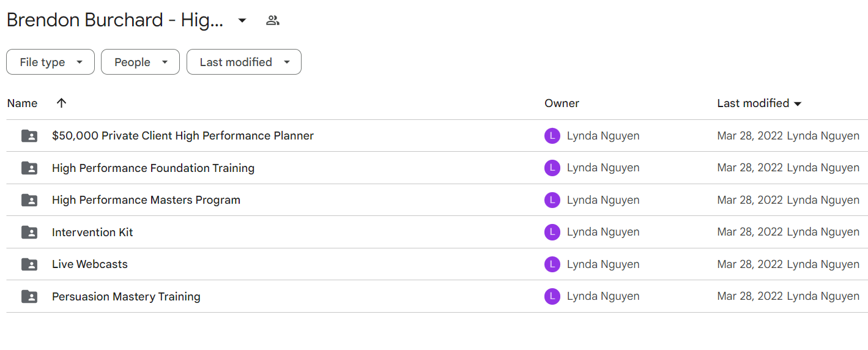The width and height of the screenshot is (868, 350).
Task: Open the People filter dropdown
Action: [x=140, y=62]
